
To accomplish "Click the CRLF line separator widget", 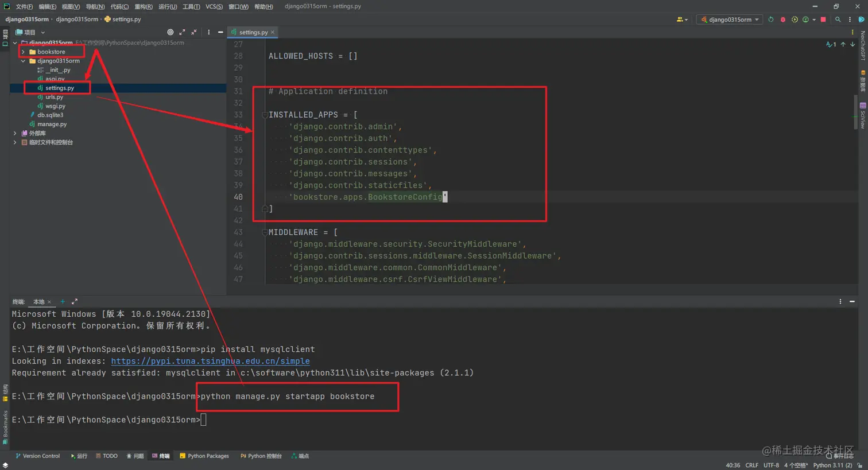I will click(x=752, y=465).
